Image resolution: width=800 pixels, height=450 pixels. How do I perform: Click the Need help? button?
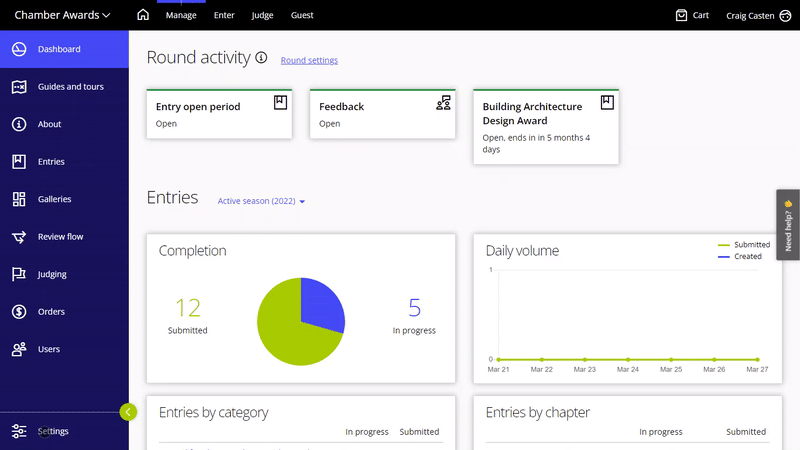coord(788,225)
